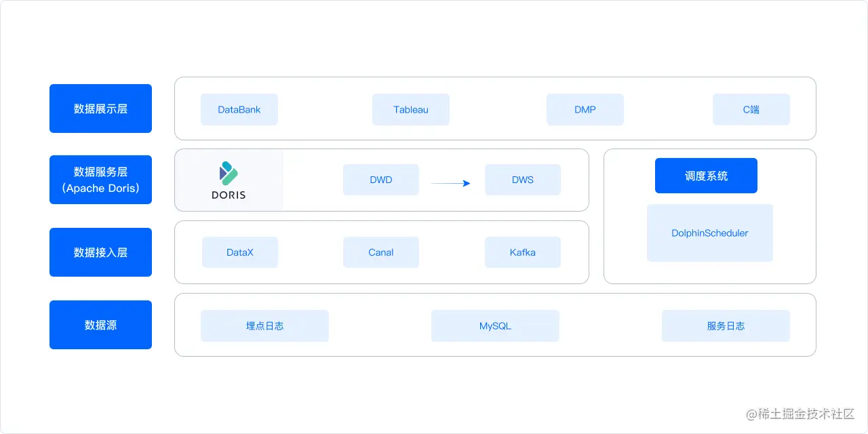Click the DolphinScheduler box
Screen dimensions: 868x434
point(710,233)
